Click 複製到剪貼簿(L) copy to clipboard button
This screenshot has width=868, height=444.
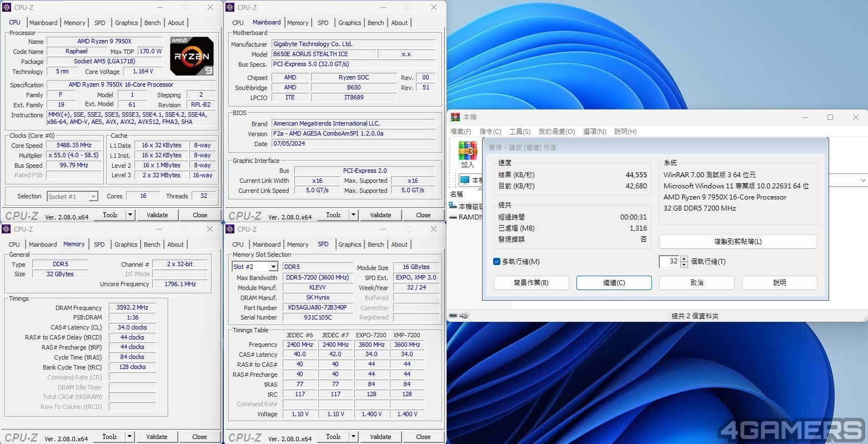[x=738, y=242]
